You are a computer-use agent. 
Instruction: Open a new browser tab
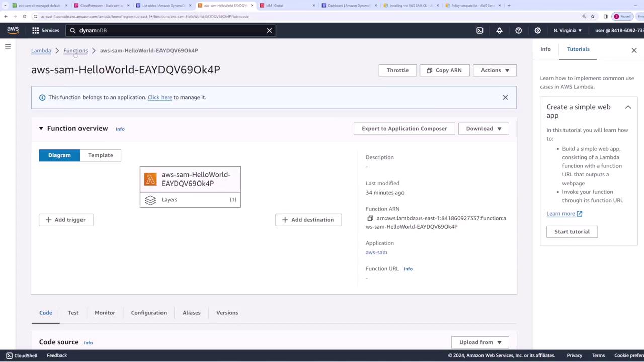509,5
